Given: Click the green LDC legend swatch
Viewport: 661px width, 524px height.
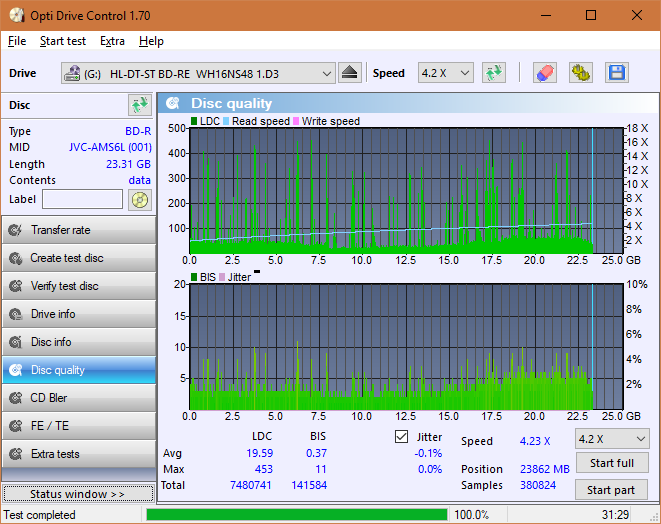Looking at the screenshot, I should pyautogui.click(x=194, y=121).
